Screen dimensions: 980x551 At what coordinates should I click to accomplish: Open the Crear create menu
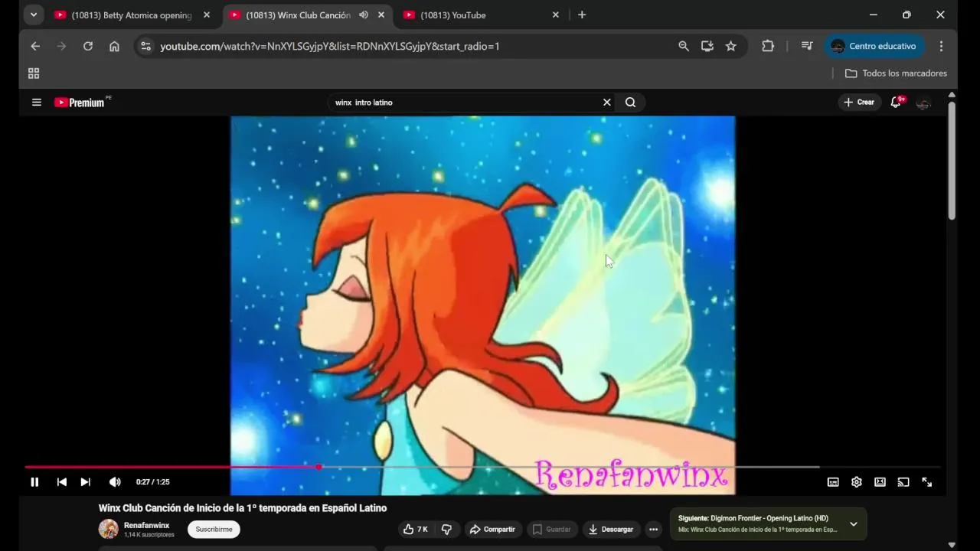tap(859, 103)
